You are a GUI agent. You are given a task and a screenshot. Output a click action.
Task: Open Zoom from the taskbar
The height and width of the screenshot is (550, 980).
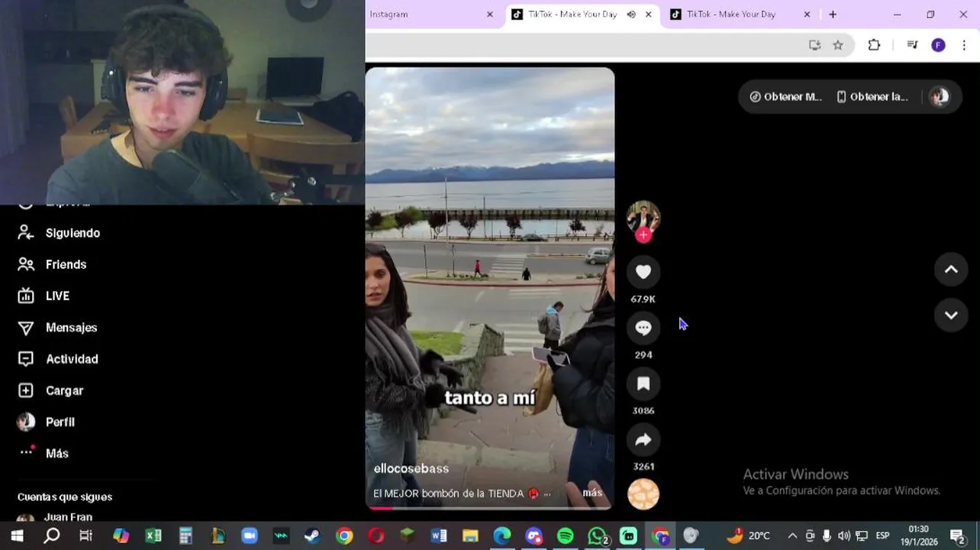pyautogui.click(x=250, y=536)
